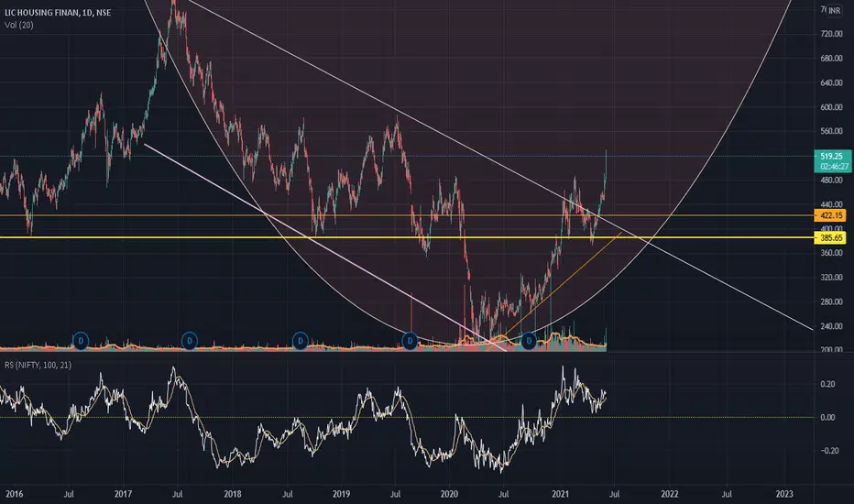This screenshot has width=854, height=504.
Task: Open the dividend D marker just before 2018
Action: [190, 341]
